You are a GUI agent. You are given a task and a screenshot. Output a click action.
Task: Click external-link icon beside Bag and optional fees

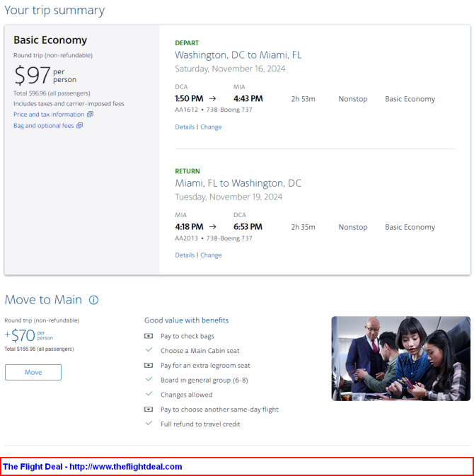pos(79,125)
